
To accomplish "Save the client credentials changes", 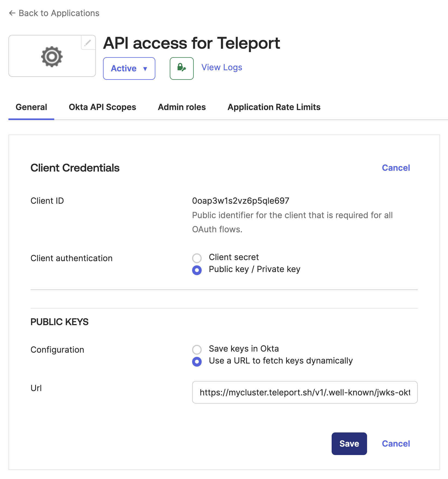I will 349,444.
